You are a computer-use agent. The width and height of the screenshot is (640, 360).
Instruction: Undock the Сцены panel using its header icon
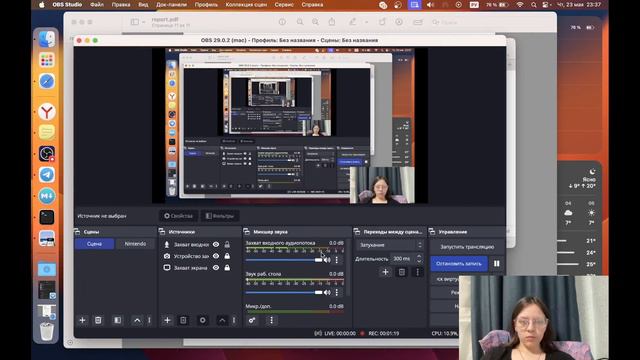click(x=77, y=231)
